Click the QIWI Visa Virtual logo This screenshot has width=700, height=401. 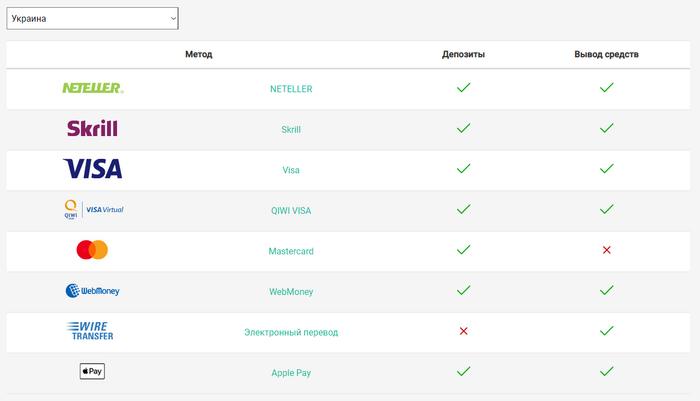pos(92,210)
